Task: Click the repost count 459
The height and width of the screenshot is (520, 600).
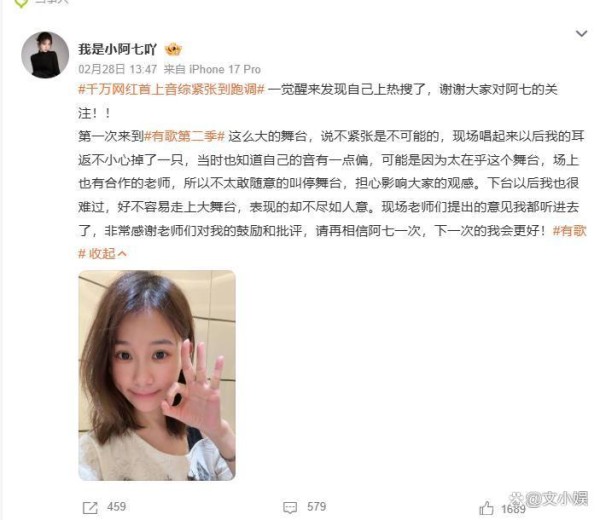Action: pos(116,507)
